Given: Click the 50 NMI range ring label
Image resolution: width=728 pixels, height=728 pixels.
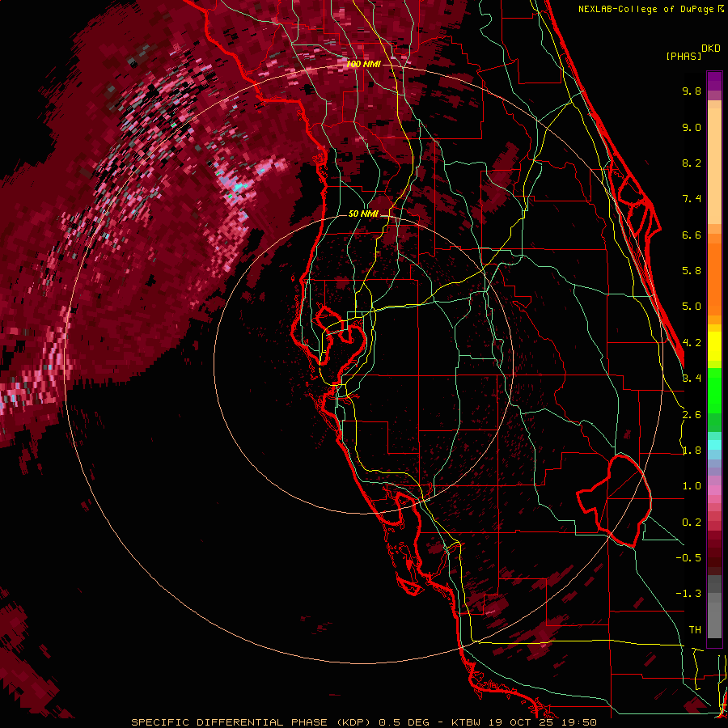Looking at the screenshot, I should click(363, 214).
